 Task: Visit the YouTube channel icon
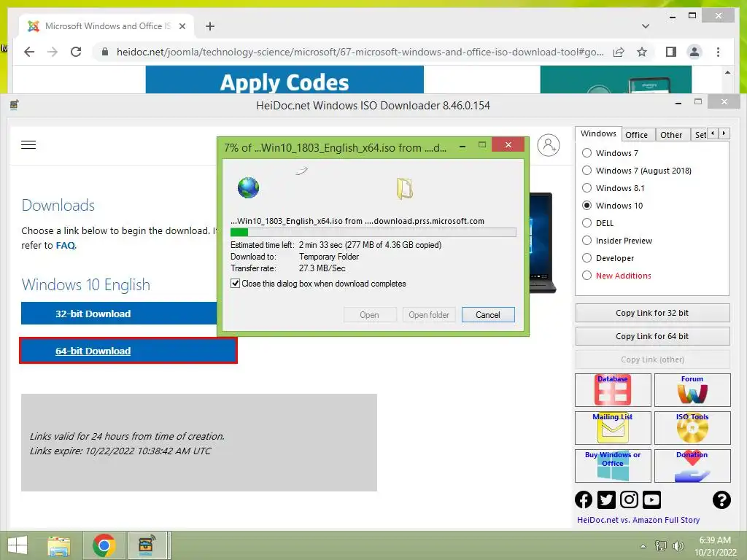[651, 499]
